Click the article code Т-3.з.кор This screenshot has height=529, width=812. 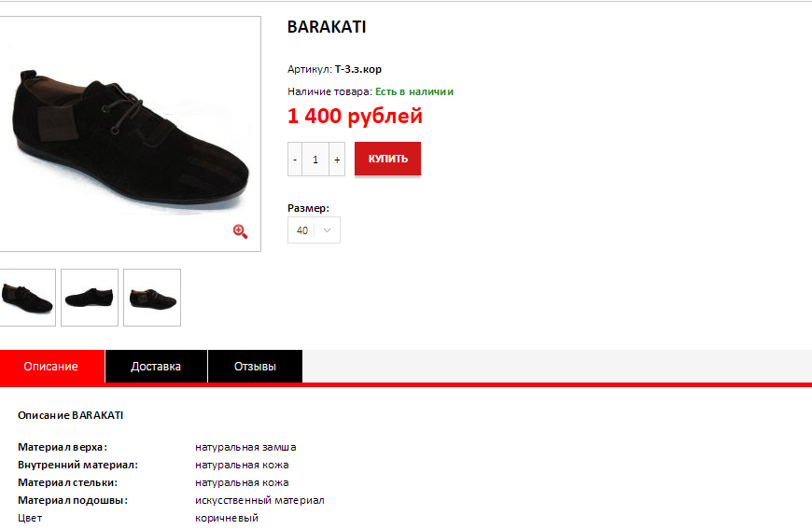[x=358, y=69]
